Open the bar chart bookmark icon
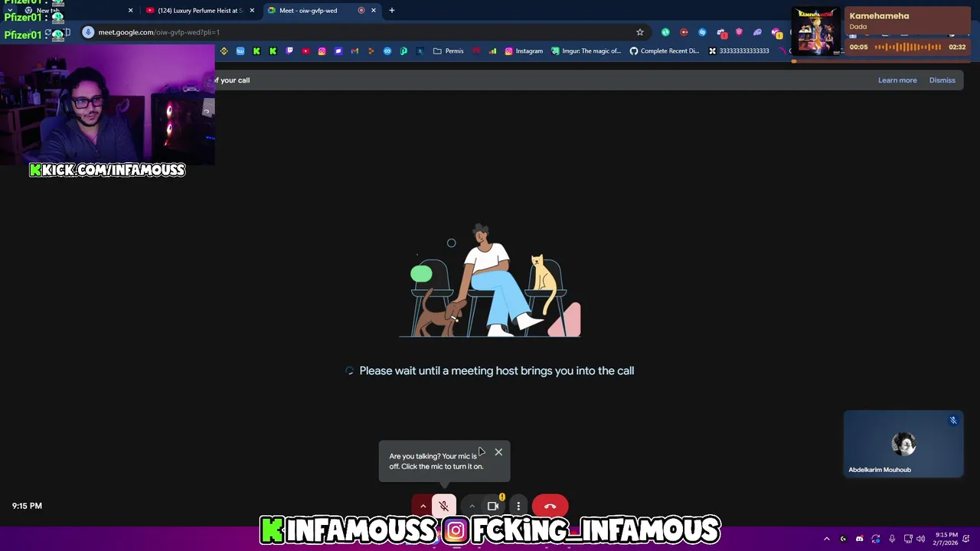Viewport: 980px width, 551px height. click(492, 51)
